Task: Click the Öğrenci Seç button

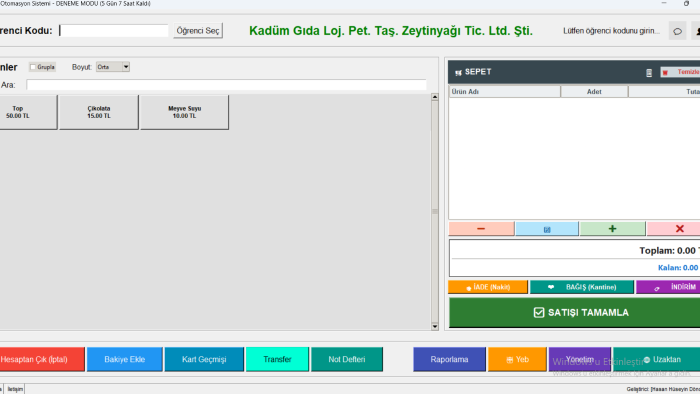Action: point(198,31)
